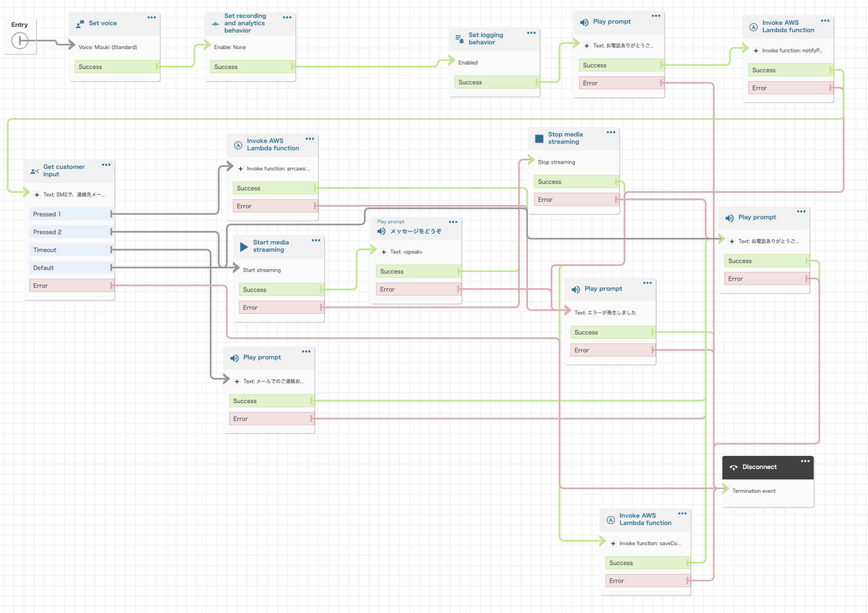Image resolution: width=868 pixels, height=613 pixels.
Task: Click the Get customer input block icon
Action: 35,172
